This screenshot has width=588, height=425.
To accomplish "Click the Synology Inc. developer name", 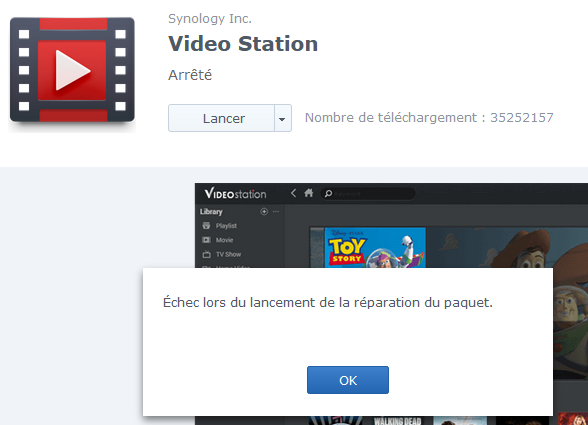I will (x=210, y=18).
